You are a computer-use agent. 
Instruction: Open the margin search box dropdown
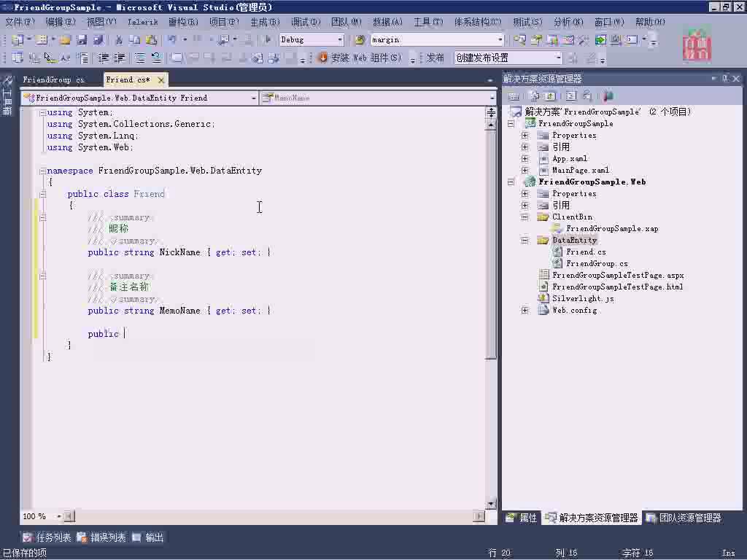coord(500,40)
